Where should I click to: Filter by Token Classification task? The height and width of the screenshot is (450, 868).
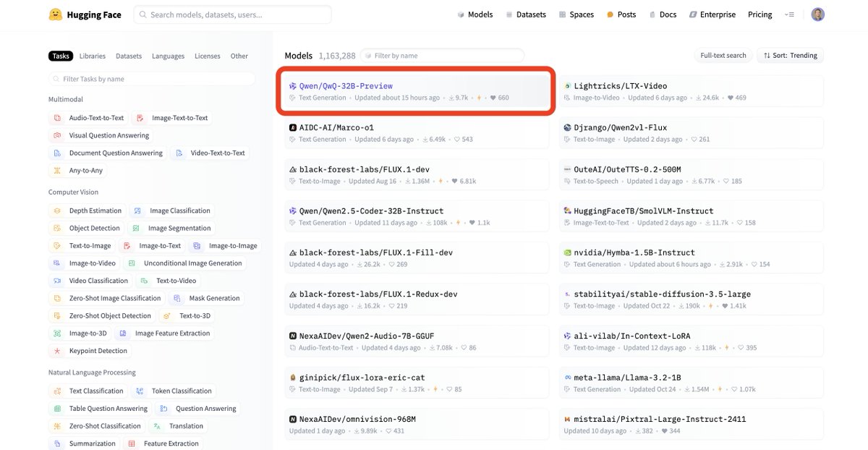tap(174, 391)
